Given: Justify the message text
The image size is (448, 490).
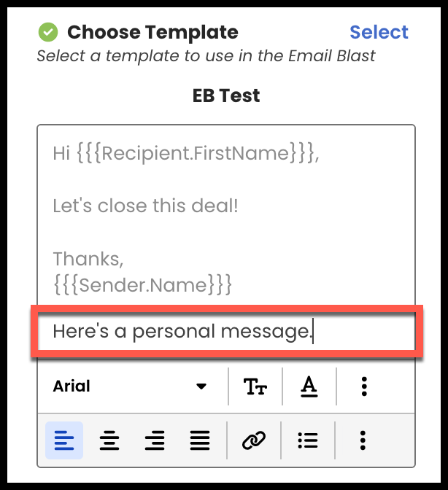Looking at the screenshot, I should [200, 440].
